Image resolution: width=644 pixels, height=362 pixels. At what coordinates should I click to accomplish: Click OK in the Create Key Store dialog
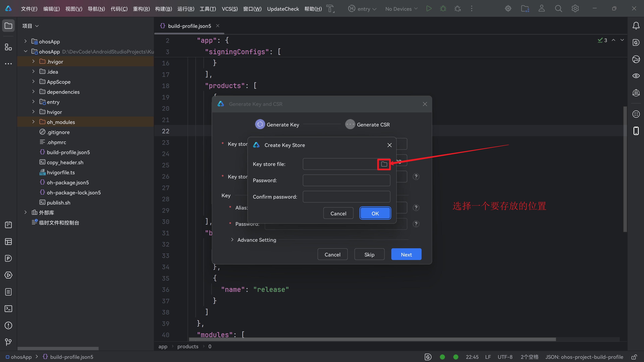click(375, 214)
